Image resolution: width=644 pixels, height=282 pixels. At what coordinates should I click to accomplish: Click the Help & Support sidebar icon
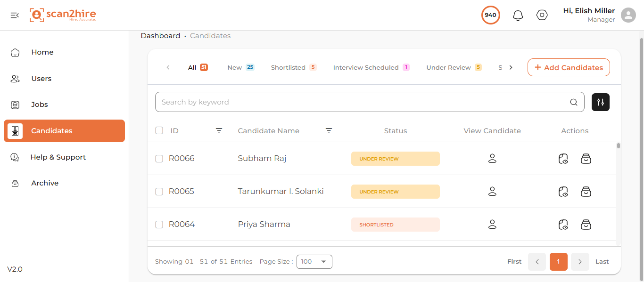pyautogui.click(x=15, y=157)
